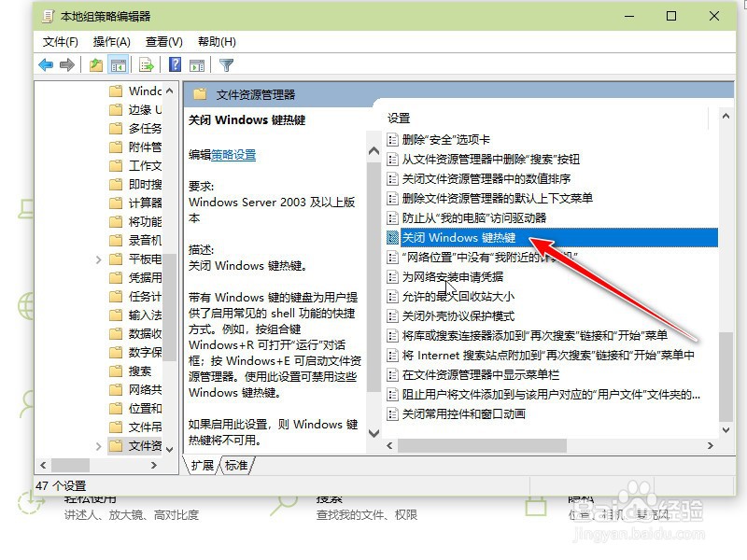The image size is (747, 560).
Task: Click the Back navigation arrow
Action: [x=44, y=63]
